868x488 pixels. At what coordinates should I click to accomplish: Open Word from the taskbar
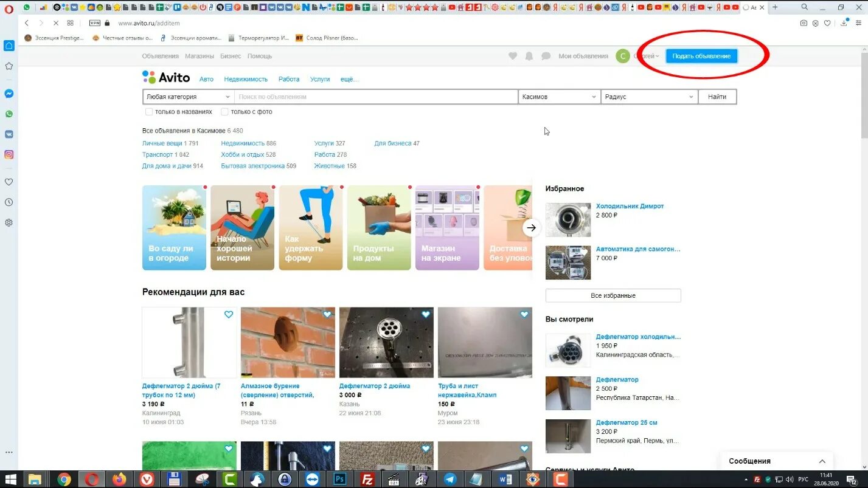coord(505,479)
